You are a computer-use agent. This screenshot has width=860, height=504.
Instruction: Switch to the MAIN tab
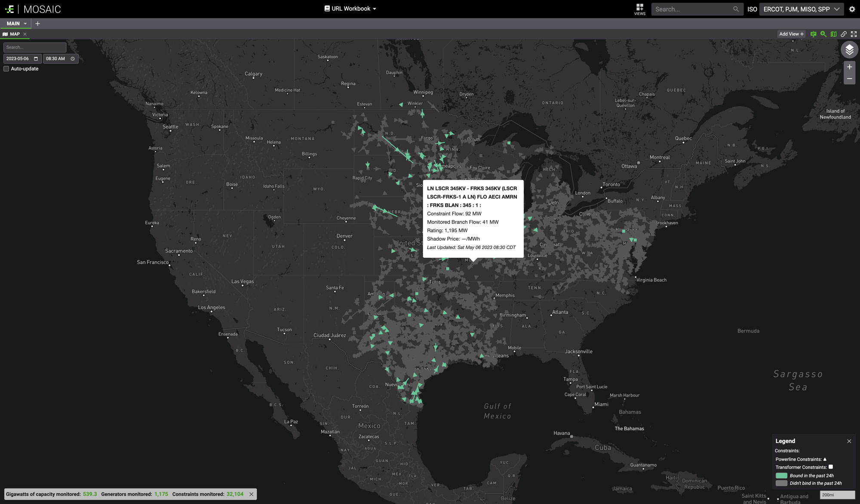click(13, 24)
